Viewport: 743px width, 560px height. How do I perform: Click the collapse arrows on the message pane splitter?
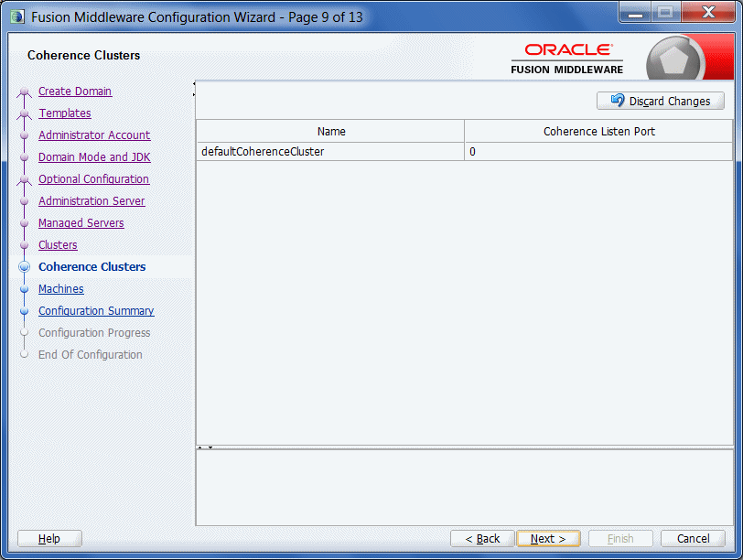[x=205, y=447]
